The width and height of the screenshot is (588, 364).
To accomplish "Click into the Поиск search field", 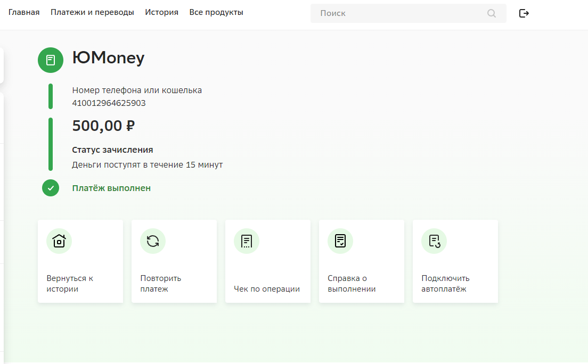I will [409, 13].
